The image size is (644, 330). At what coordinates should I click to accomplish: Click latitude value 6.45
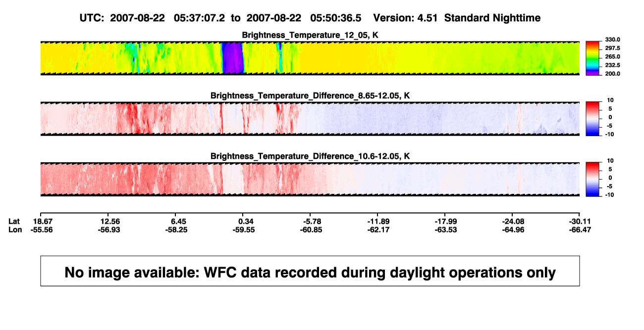178,221
